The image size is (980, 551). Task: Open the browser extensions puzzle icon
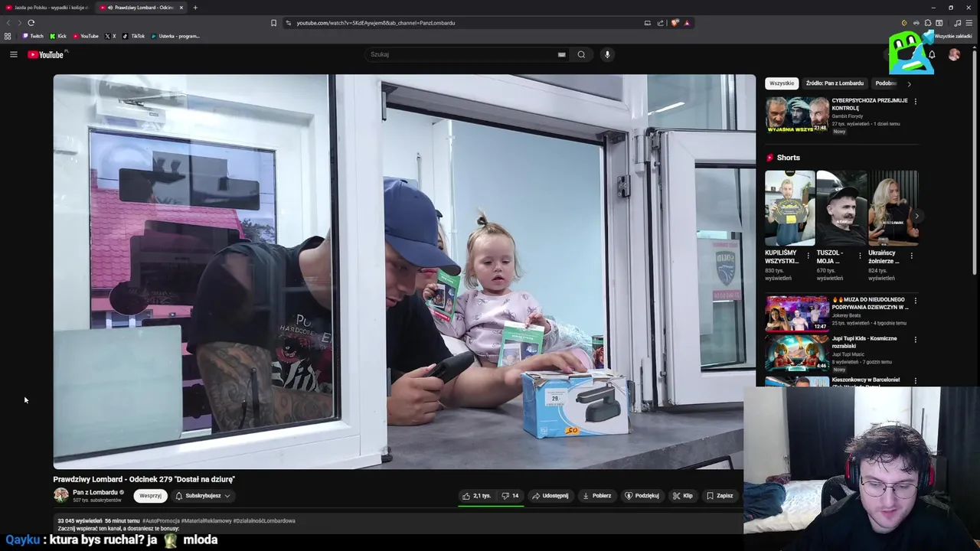click(x=928, y=23)
